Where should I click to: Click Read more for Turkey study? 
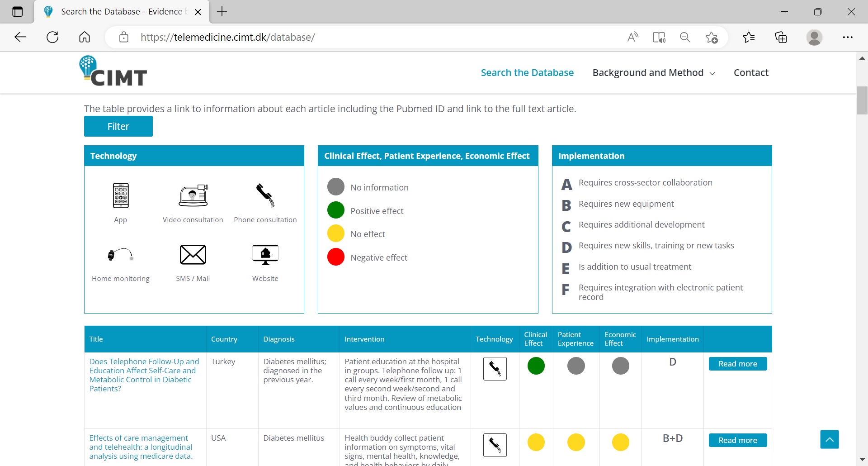(738, 364)
